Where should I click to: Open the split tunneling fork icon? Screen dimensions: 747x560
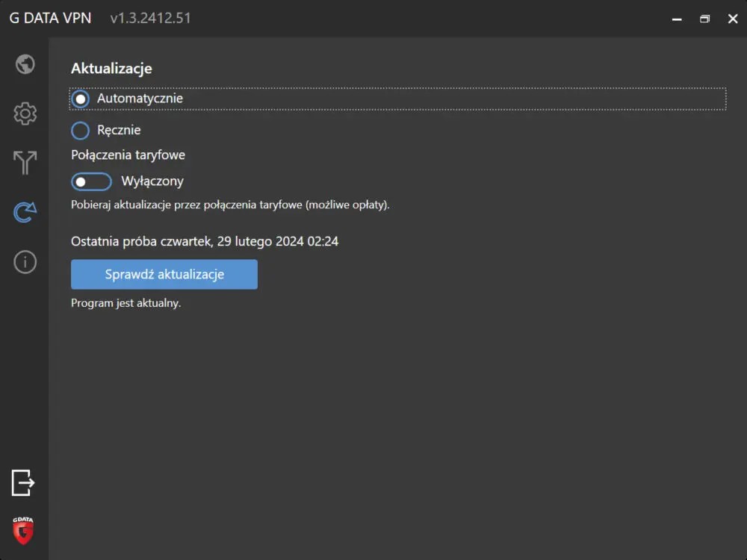click(25, 163)
